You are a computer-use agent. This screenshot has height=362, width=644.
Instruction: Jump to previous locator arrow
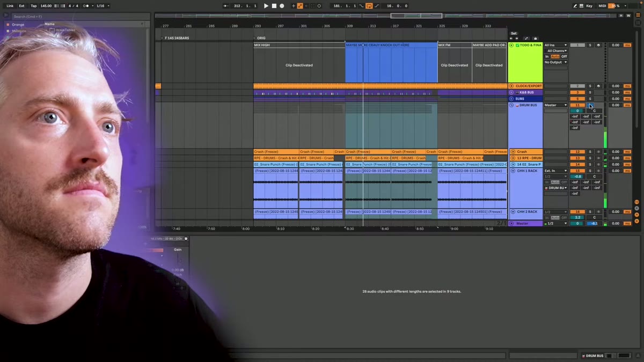[511, 39]
